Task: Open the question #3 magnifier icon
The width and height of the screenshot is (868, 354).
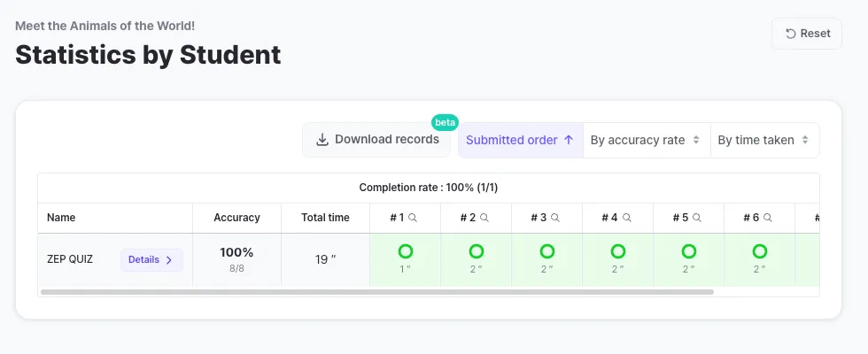Action: tap(554, 218)
